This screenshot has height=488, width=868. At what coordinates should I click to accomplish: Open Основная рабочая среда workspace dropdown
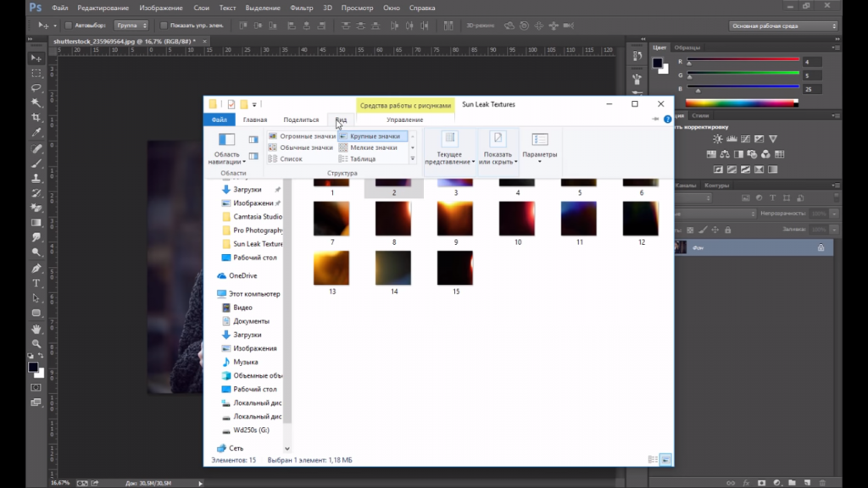(x=783, y=26)
